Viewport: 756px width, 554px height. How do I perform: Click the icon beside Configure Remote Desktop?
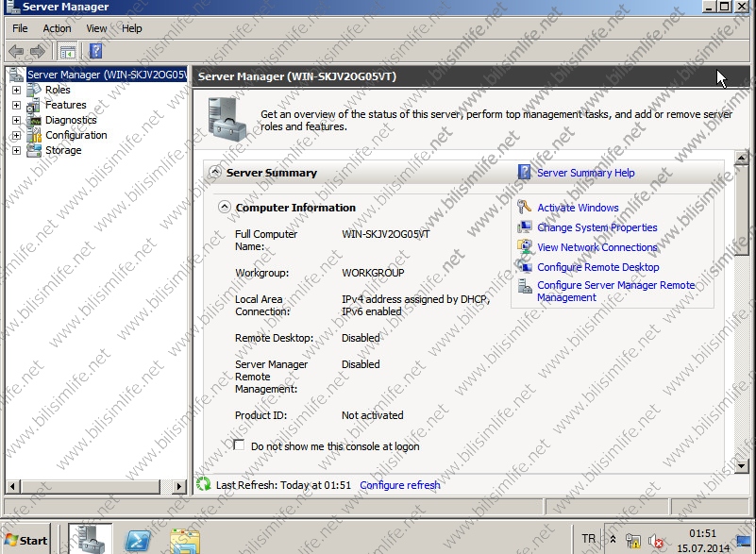524,267
